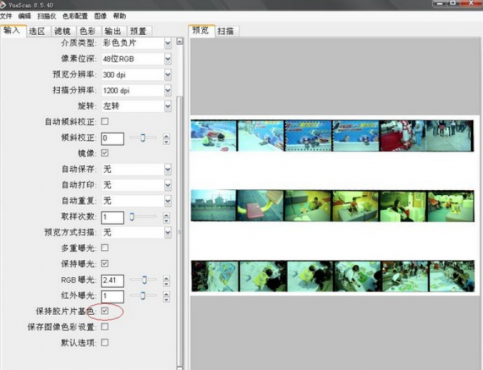Show the 扫描 scan tab
Screen dimensions: 483x370
[226, 31]
